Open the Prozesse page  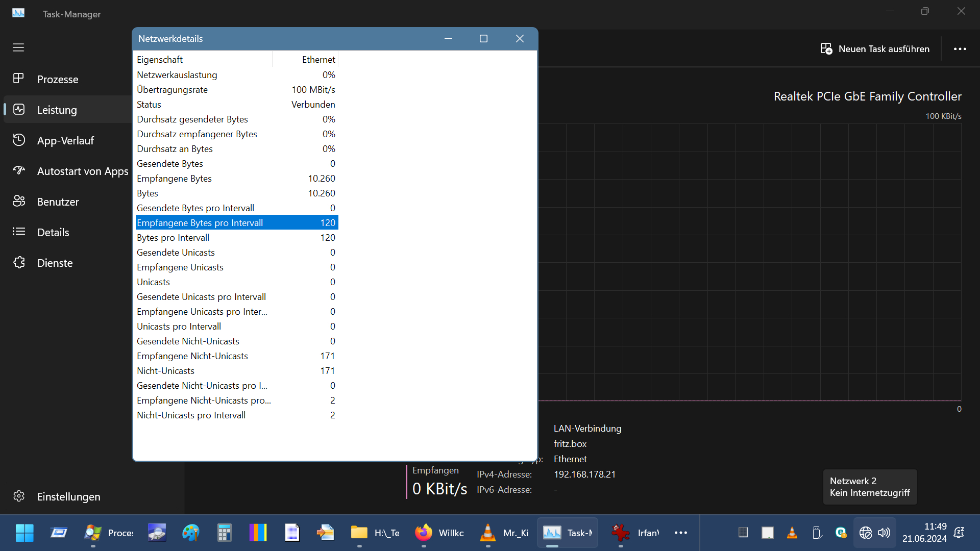[57, 80]
